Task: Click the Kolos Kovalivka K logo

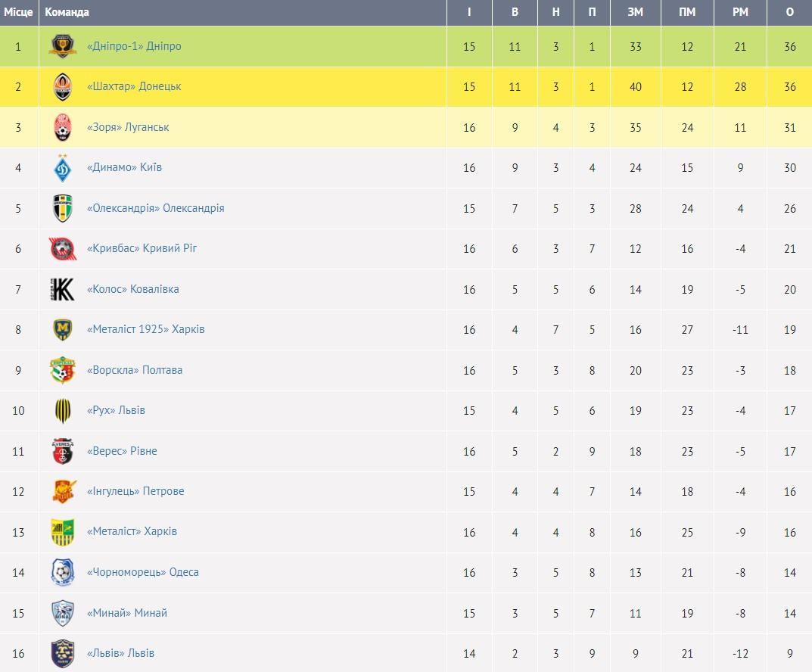Action: 63,289
